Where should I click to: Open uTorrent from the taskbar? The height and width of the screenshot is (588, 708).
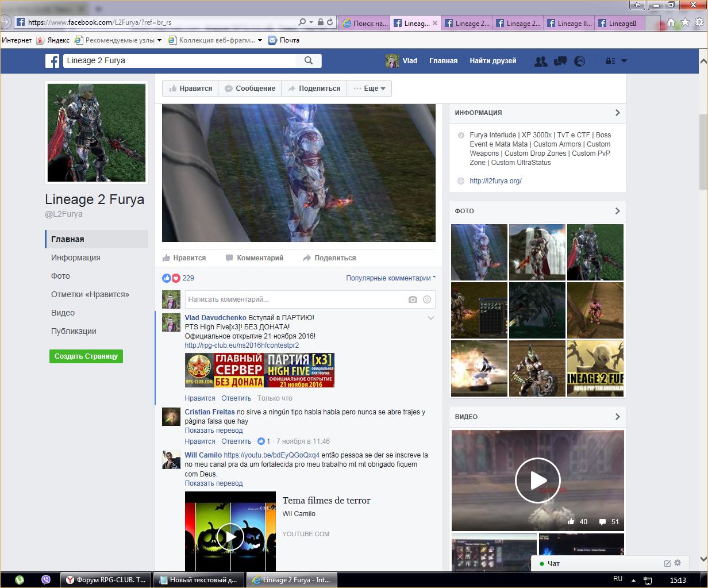(x=19, y=580)
